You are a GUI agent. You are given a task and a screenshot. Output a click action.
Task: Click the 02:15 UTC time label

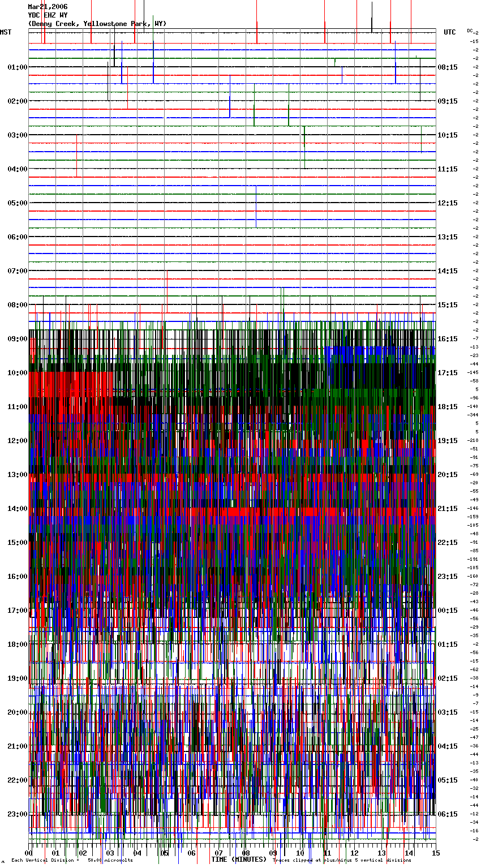[448, 678]
